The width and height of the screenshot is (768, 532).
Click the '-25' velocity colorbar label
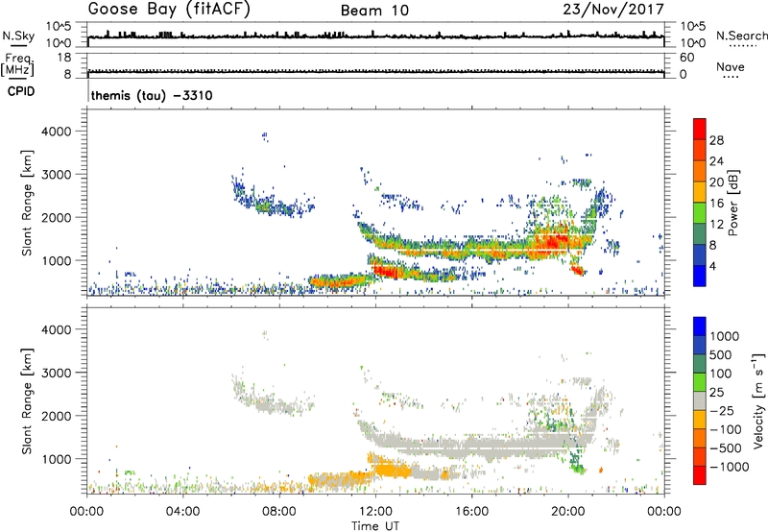click(x=722, y=410)
